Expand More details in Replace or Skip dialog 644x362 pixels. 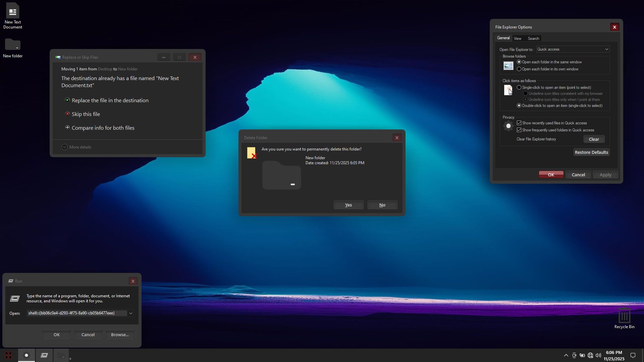76,147
